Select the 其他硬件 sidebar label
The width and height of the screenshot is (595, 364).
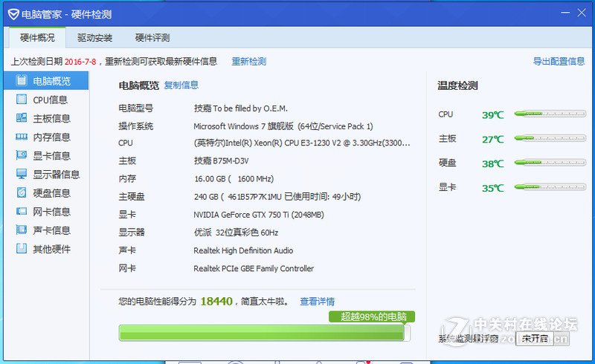click(x=51, y=249)
